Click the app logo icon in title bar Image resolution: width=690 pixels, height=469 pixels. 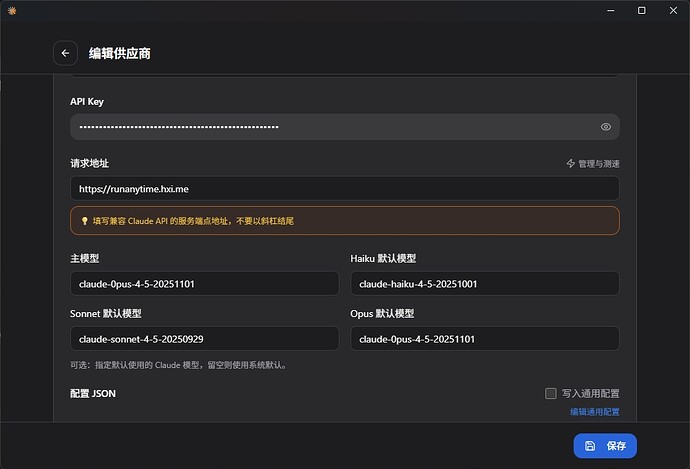(12, 11)
